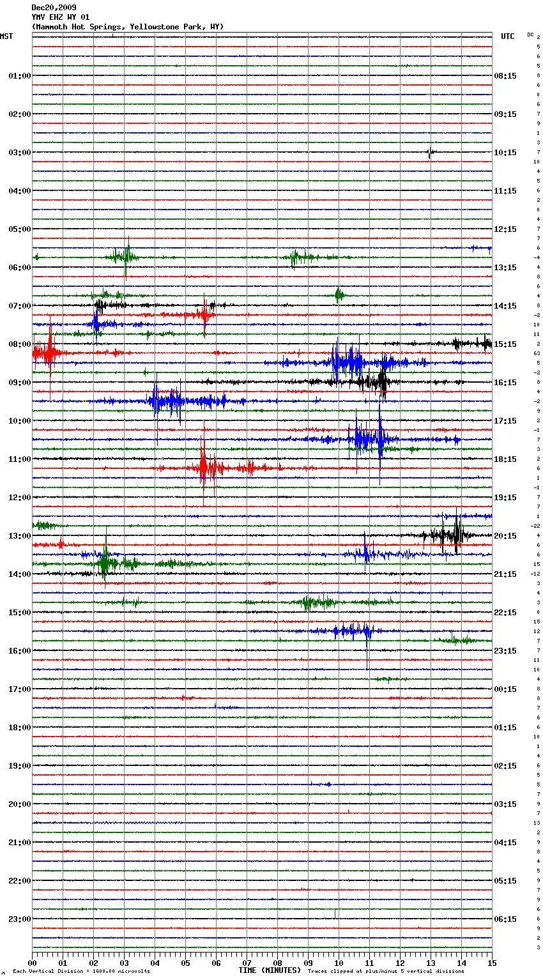
Task: Click the "14:15" UTC time label
Action: [x=505, y=306]
